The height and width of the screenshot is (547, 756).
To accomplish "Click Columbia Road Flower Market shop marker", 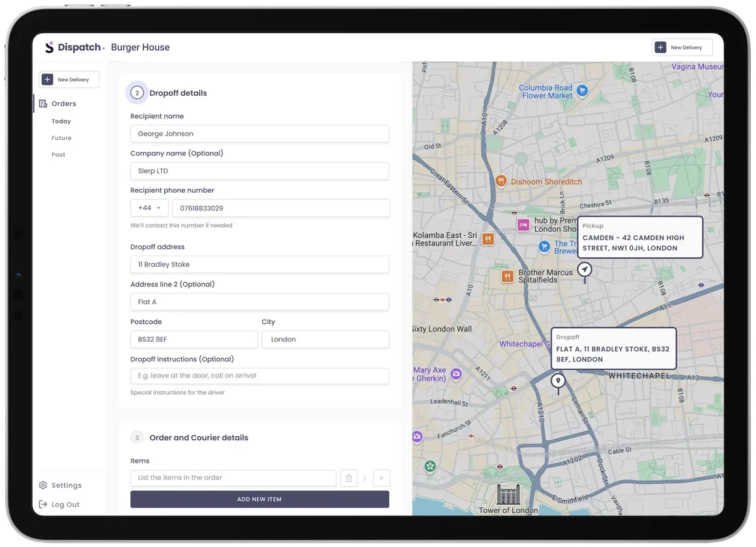I will pos(583,91).
